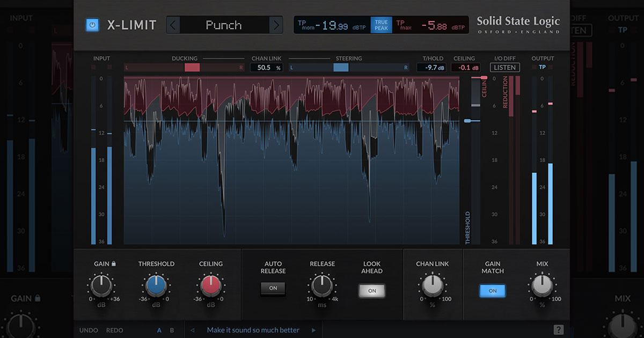Screen dimensions: 644x338
Task: Click the UNDO button
Action: pyautogui.click(x=89, y=330)
